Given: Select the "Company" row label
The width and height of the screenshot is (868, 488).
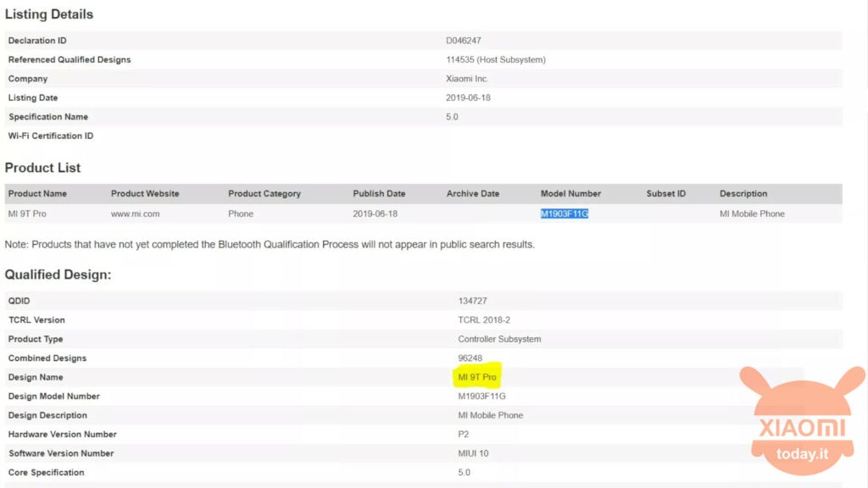Looking at the screenshot, I should click(28, 79).
